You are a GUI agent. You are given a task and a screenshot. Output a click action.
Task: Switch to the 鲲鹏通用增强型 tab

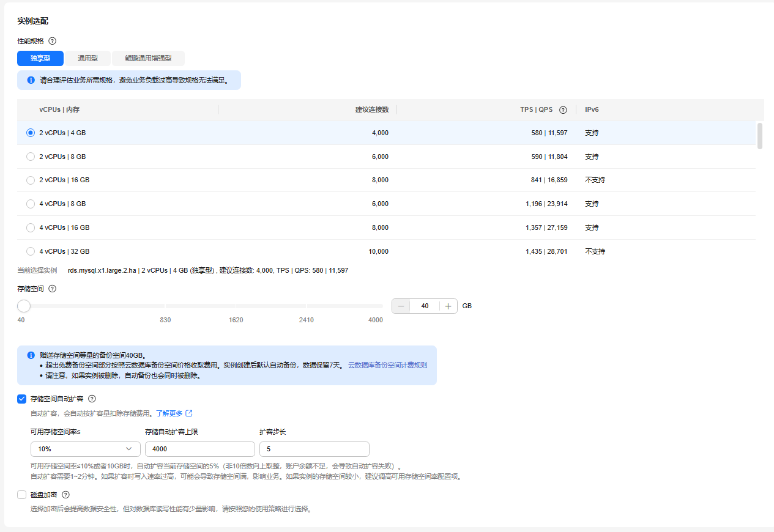148,59
